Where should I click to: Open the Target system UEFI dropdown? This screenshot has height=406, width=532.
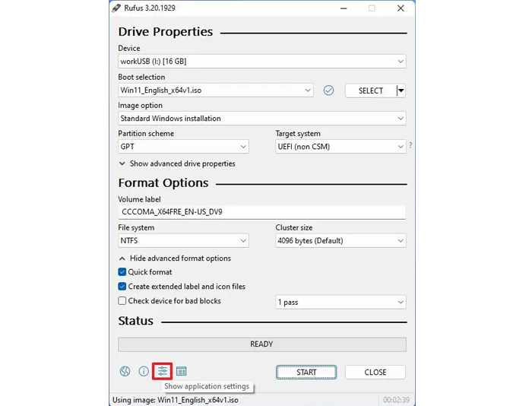pyautogui.click(x=340, y=147)
